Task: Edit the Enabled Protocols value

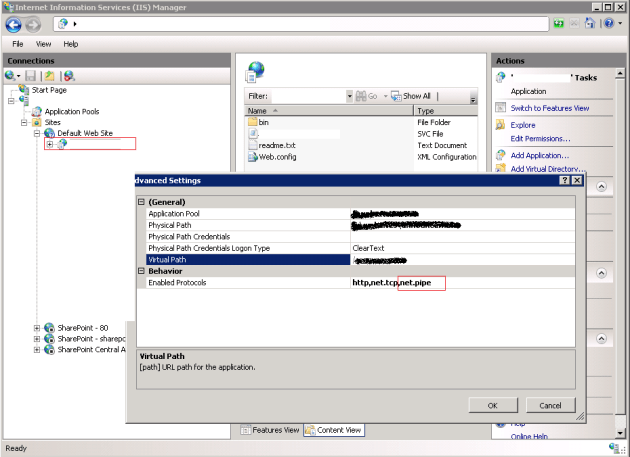Action: click(462, 283)
